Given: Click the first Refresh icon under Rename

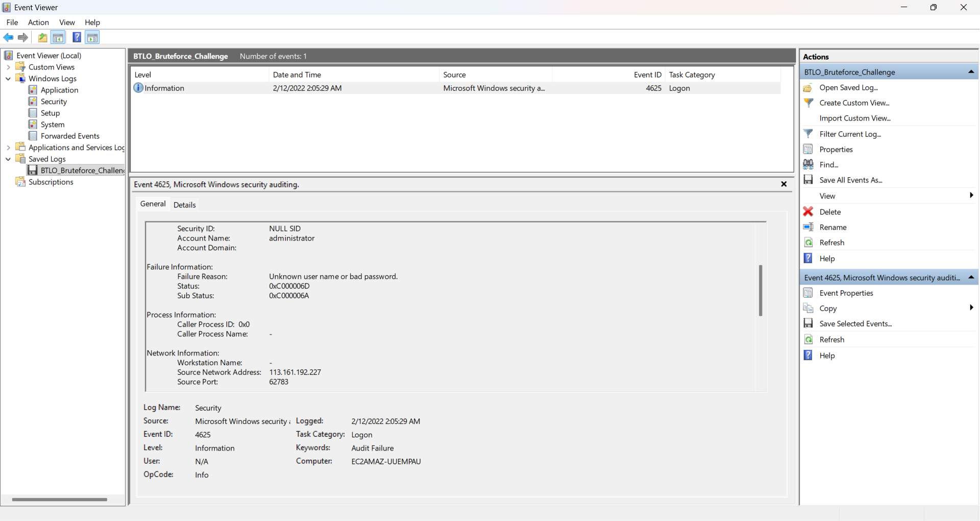Looking at the screenshot, I should click(808, 243).
